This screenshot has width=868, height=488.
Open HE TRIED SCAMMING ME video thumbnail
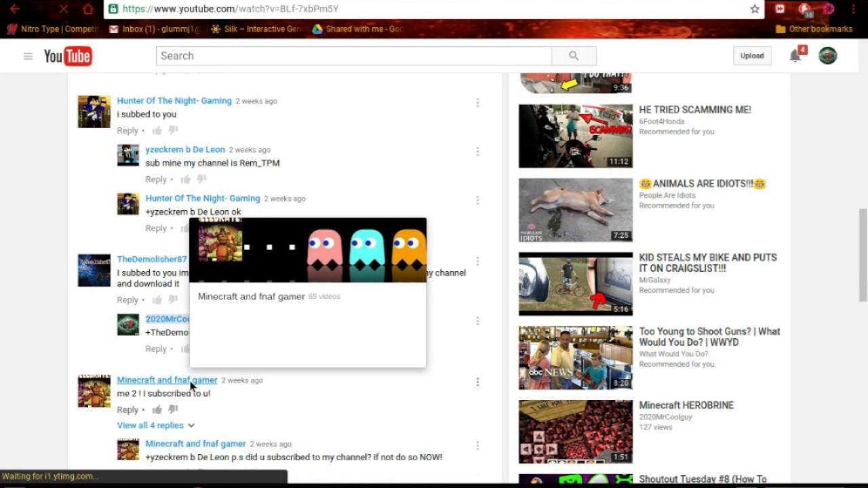click(576, 136)
